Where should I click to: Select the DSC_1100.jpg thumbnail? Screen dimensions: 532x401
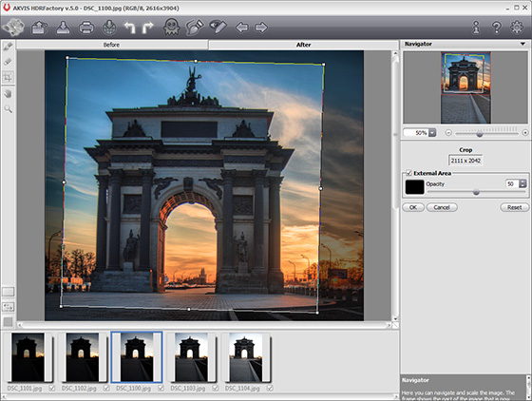pyautogui.click(x=137, y=357)
